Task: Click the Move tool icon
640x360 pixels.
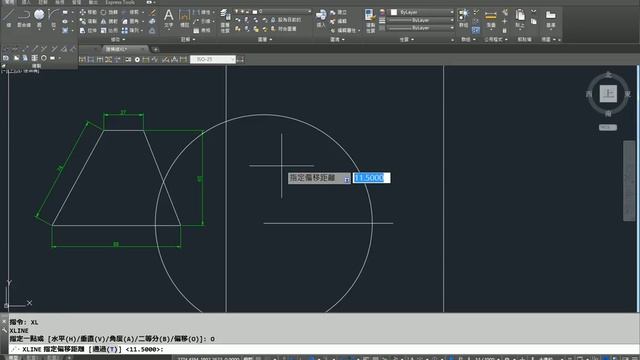Action: (x=83, y=12)
